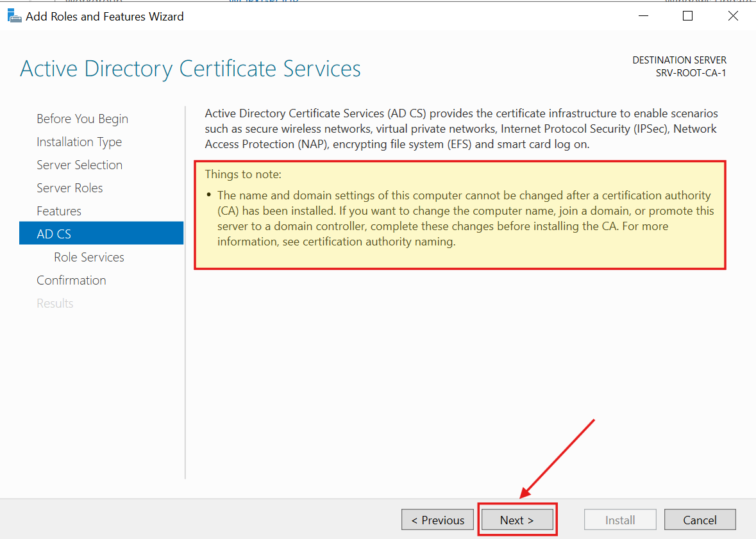
Task: Select the Results step
Action: pyautogui.click(x=55, y=303)
